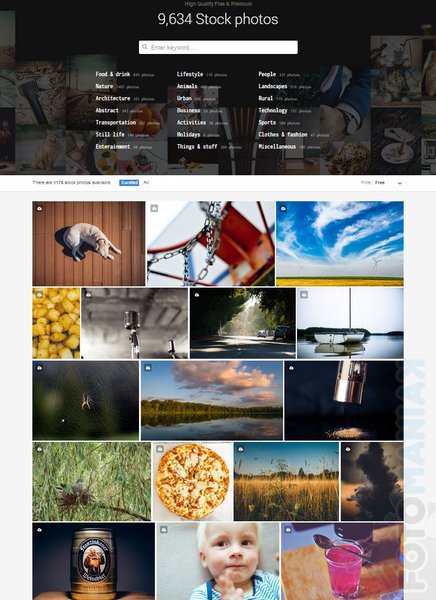Click cloud icon on beer keg photo

(x=39, y=530)
